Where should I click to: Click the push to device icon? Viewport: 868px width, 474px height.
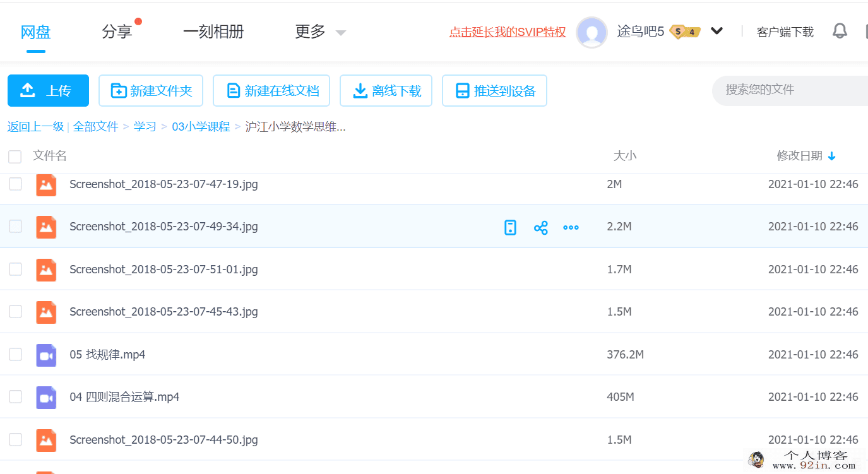[x=463, y=91]
